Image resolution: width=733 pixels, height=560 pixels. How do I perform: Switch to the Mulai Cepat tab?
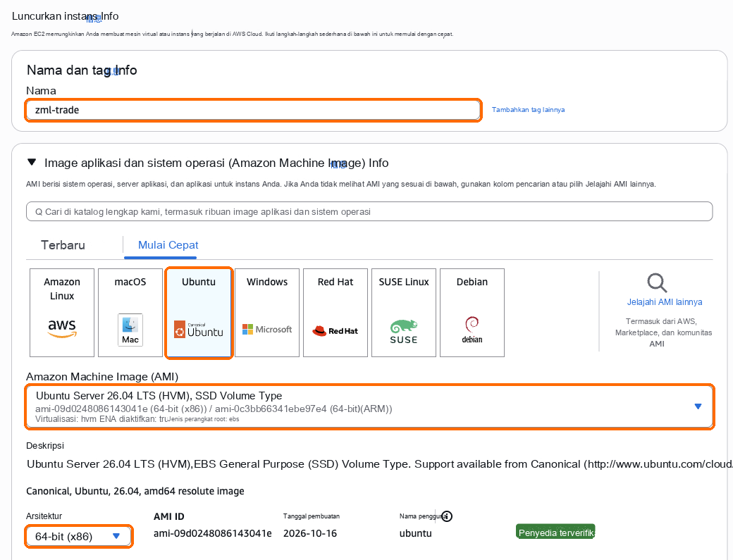click(x=168, y=245)
